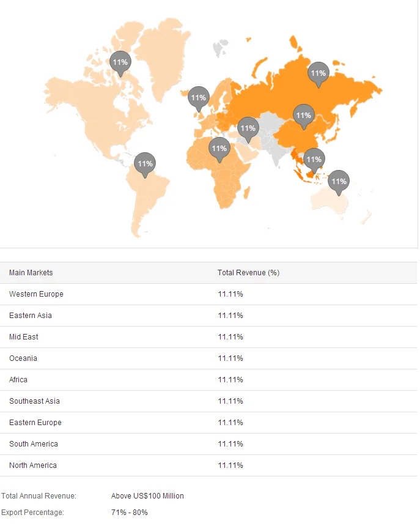Click the Total Revenue (%) column header
The image size is (420, 526).
[x=248, y=273]
